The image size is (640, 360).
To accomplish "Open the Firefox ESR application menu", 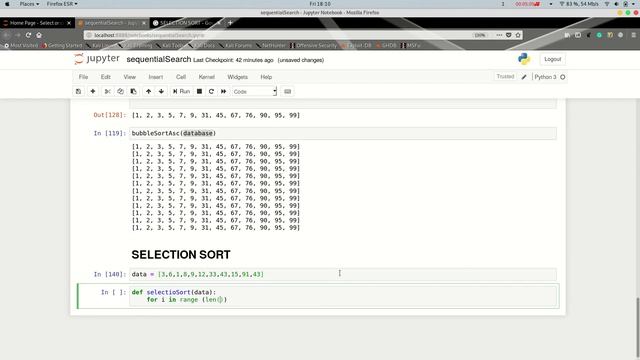I will pyautogui.click(x=62, y=4).
